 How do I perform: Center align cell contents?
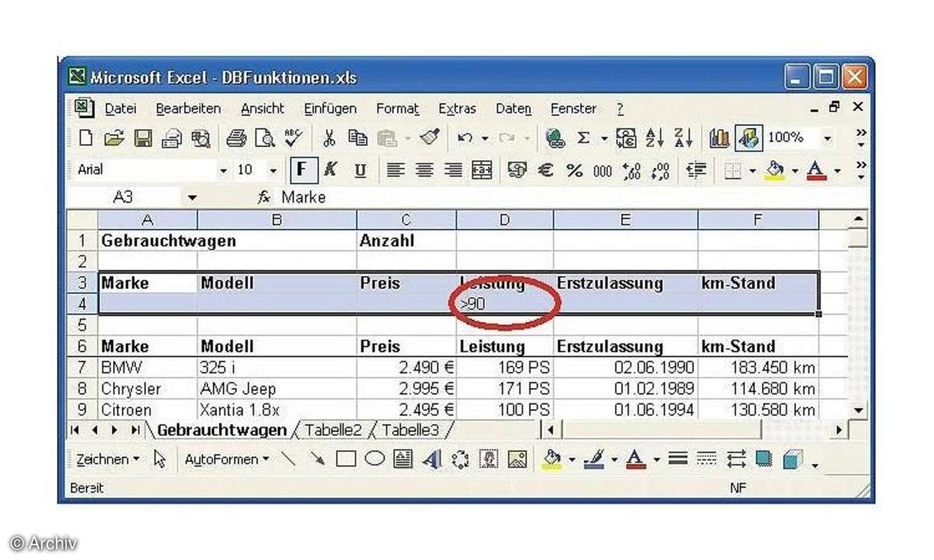pos(425,170)
